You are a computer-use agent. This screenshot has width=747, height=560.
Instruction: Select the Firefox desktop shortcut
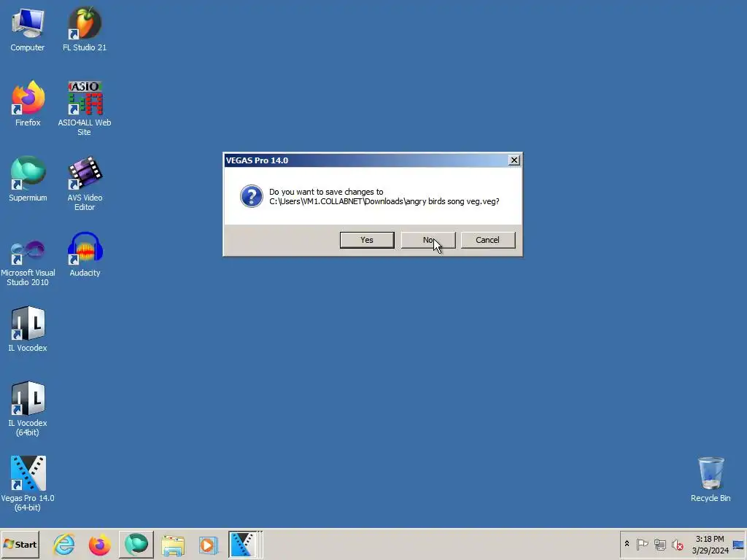point(28,104)
